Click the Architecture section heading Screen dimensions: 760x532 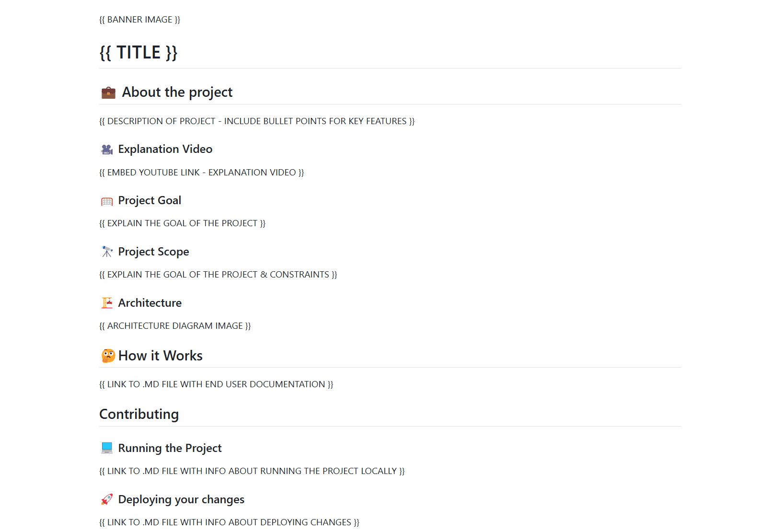[x=150, y=303]
